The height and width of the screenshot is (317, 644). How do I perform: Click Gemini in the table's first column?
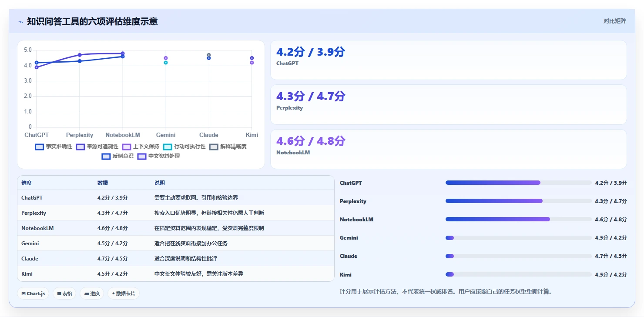coord(30,244)
